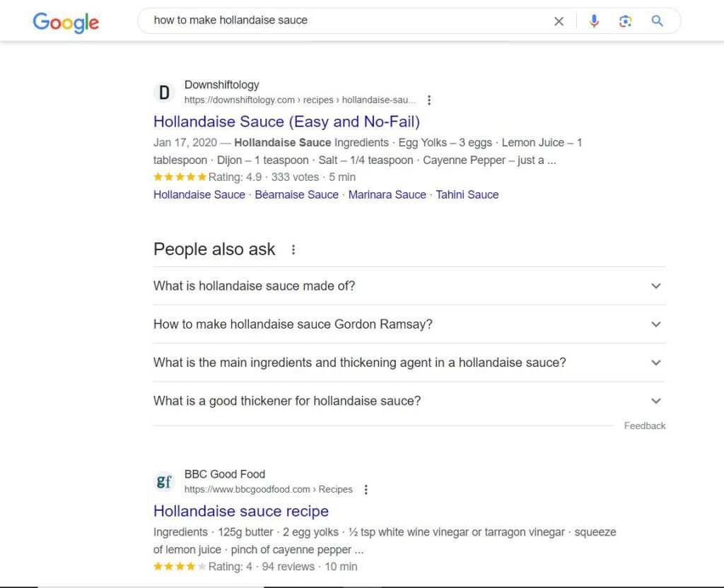Open the 'Hollandaise Sauce (Easy and No-Fail)' result

pyautogui.click(x=286, y=122)
